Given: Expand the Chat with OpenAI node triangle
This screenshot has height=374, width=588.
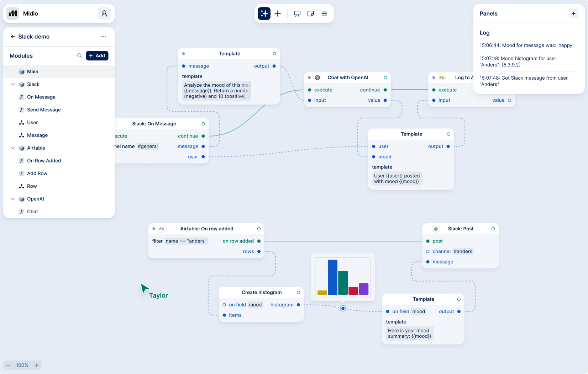Looking at the screenshot, I should pyautogui.click(x=310, y=78).
